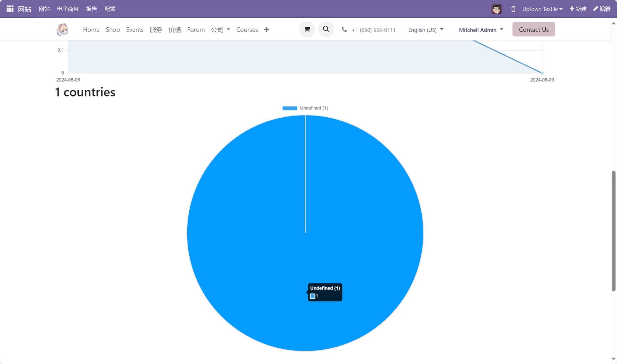Open the 价格 page link
Image resolution: width=617 pixels, height=364 pixels.
coord(174,30)
